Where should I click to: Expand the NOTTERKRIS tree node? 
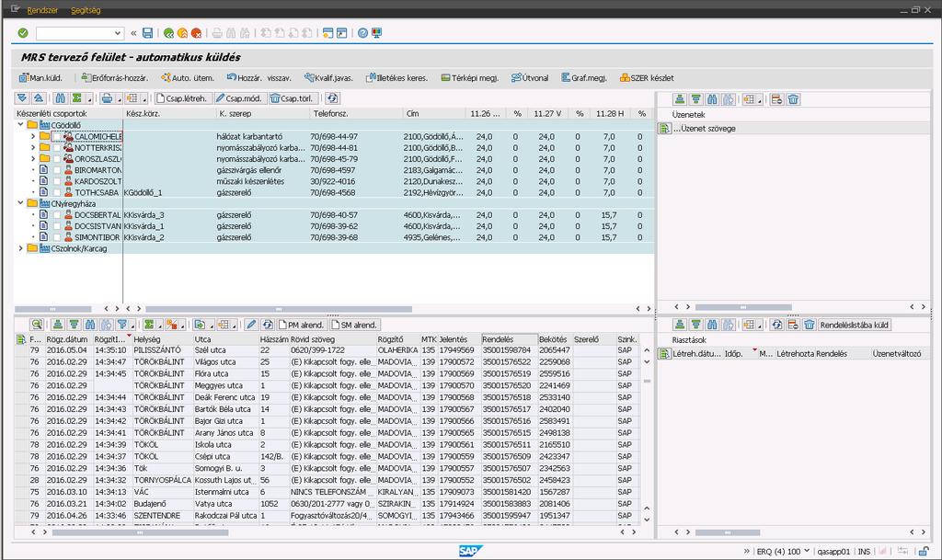click(33, 148)
